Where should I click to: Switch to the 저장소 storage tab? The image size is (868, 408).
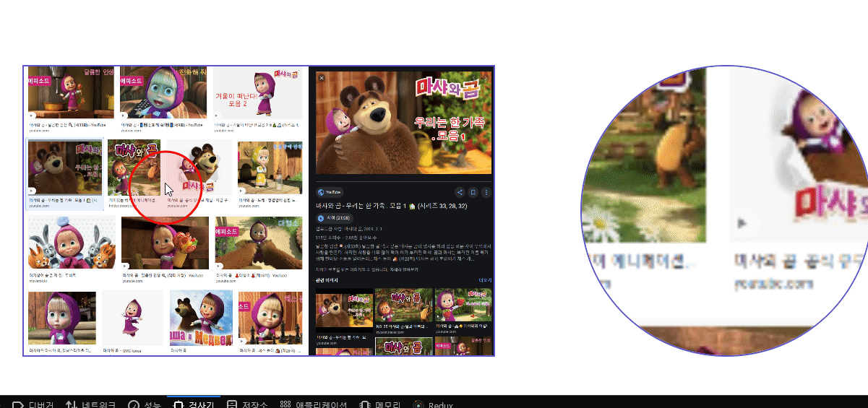[246, 405]
